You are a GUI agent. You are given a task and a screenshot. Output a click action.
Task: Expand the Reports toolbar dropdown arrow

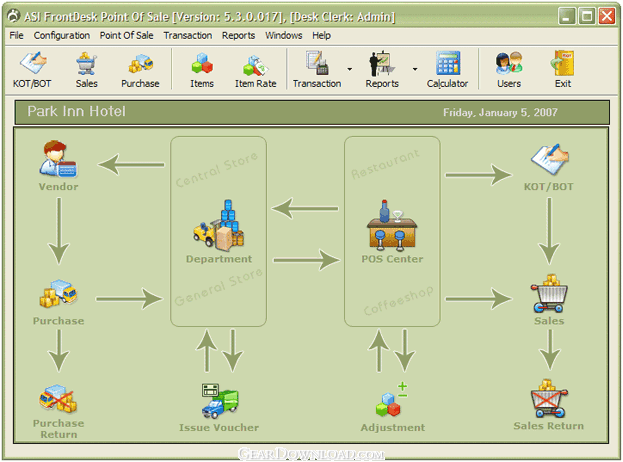pyautogui.click(x=415, y=69)
